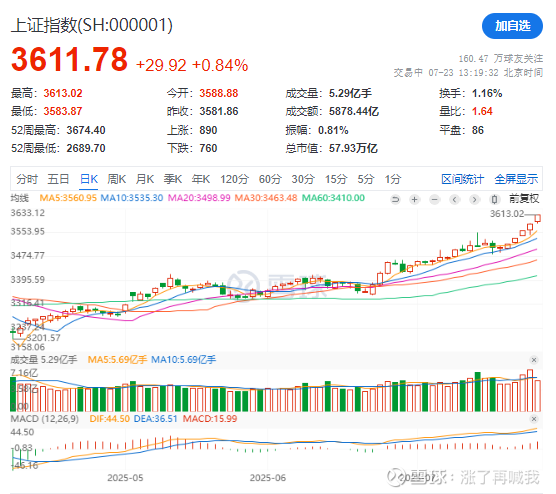The image size is (556, 494).
Task: Click the 2025-06 date axis marker
Action: click(267, 478)
